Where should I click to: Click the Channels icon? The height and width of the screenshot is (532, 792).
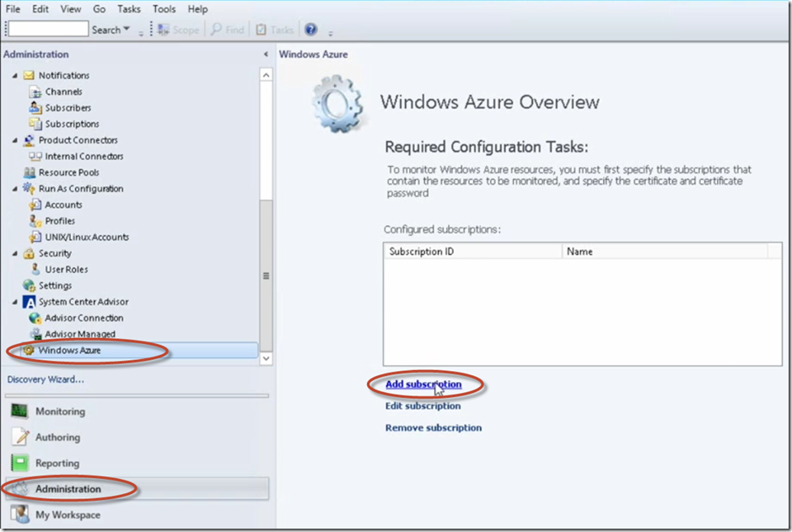pyautogui.click(x=35, y=92)
